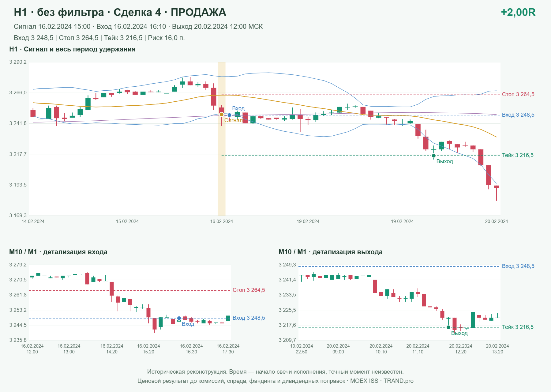551x392 pixels.
Task: Click the 3 169,3 price axis label
Action: coord(18,216)
